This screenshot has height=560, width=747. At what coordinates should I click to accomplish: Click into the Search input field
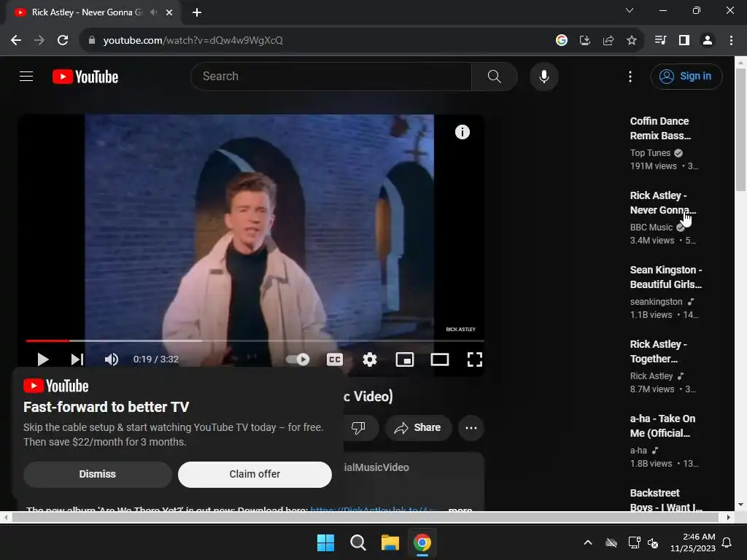332,76
